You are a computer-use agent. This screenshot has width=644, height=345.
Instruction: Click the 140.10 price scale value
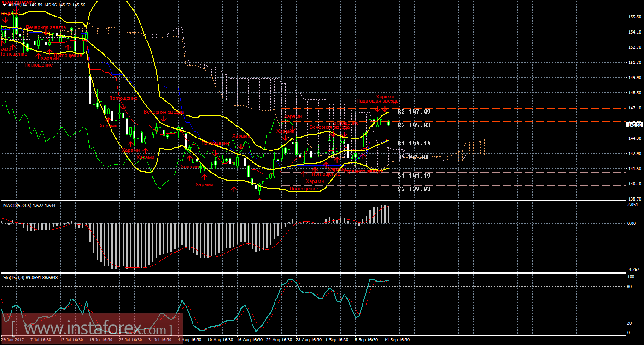coord(634,184)
